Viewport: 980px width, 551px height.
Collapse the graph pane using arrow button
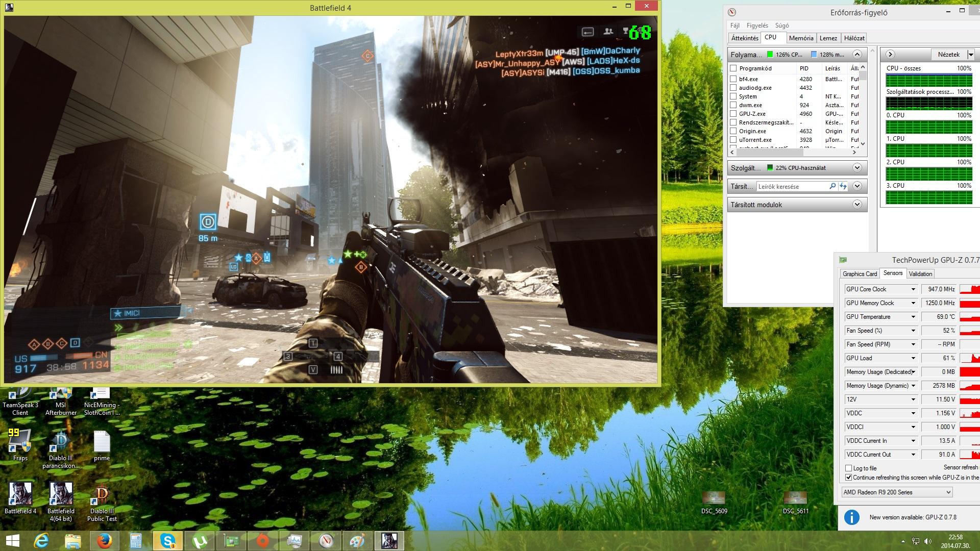(x=890, y=54)
